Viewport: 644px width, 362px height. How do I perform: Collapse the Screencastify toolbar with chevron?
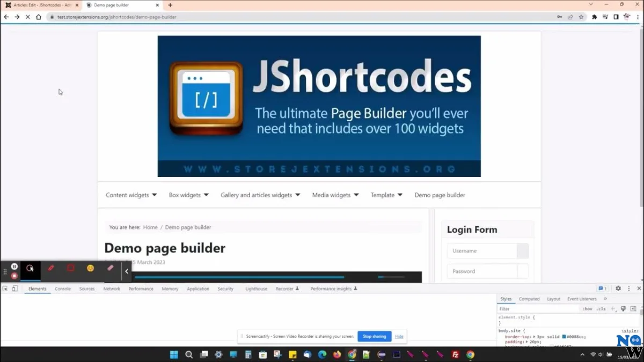point(127,271)
